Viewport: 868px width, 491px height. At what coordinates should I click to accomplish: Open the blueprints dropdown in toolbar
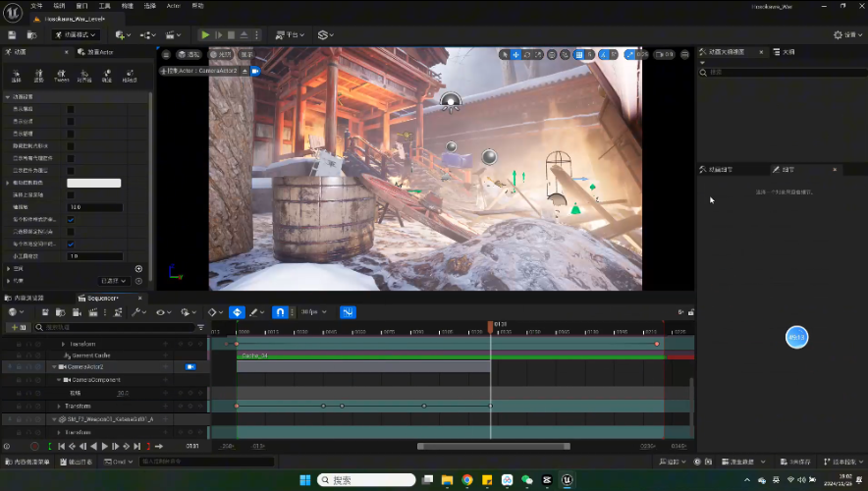pos(148,35)
